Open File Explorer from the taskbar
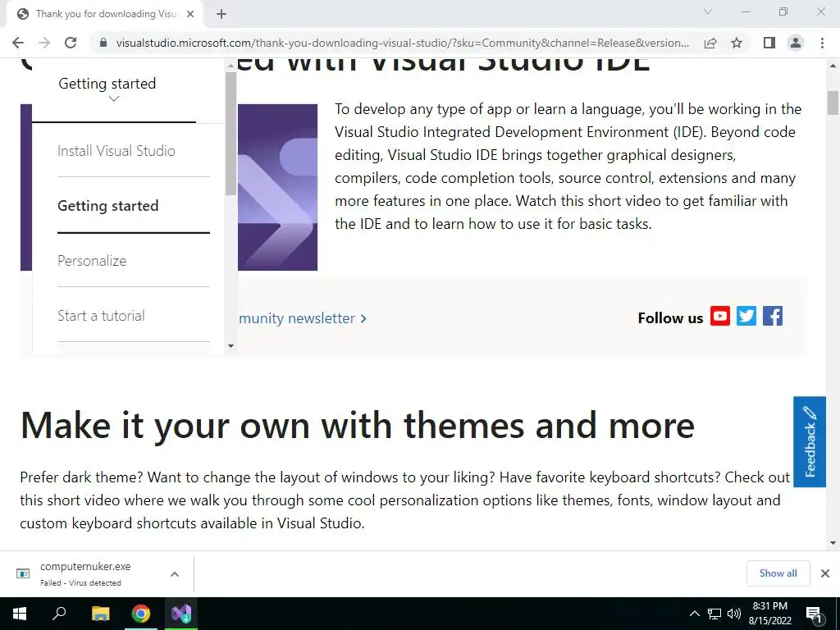This screenshot has width=840, height=630. (x=100, y=614)
